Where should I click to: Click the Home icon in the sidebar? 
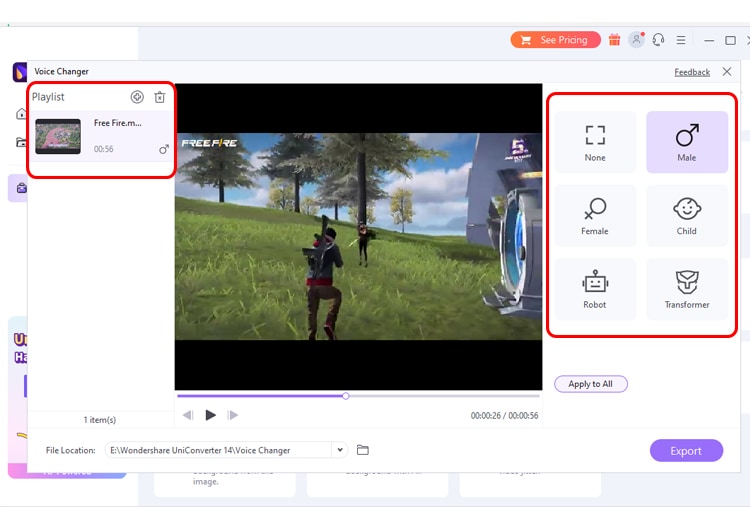click(22, 114)
